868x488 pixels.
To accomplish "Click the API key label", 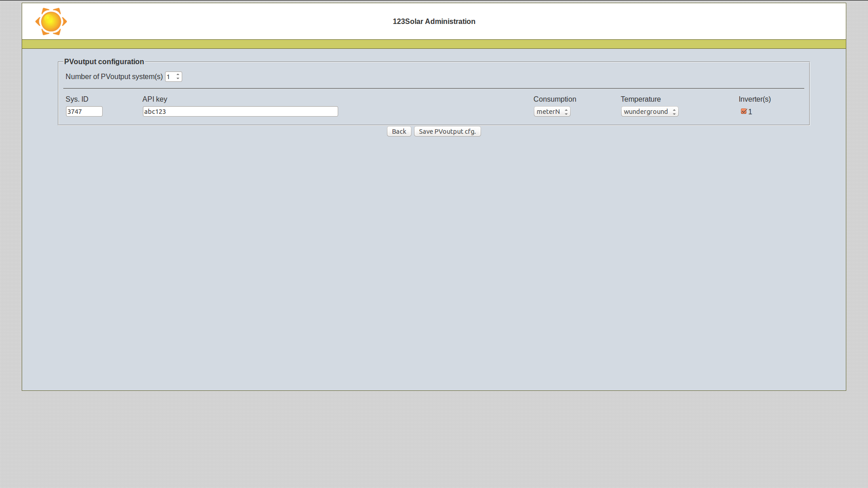I will [155, 99].
